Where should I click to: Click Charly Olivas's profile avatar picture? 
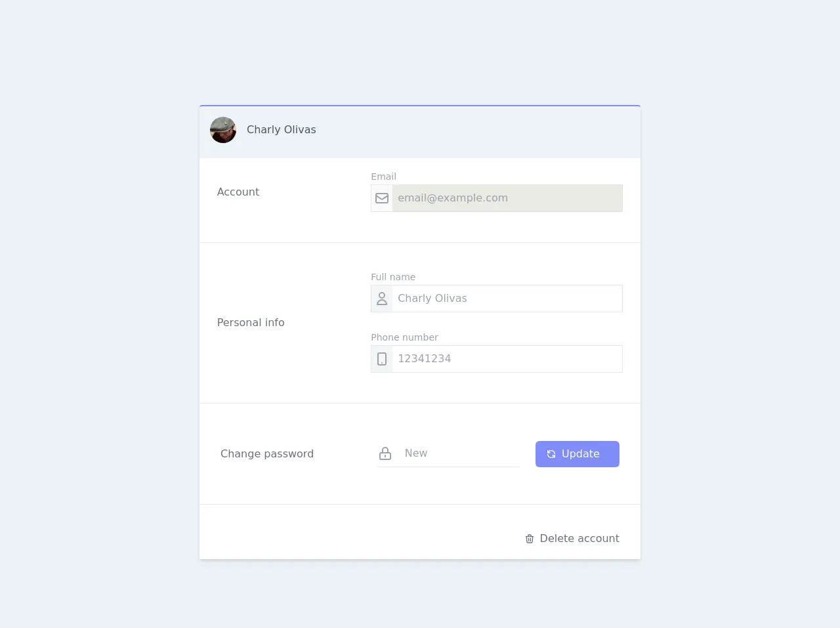[223, 130]
